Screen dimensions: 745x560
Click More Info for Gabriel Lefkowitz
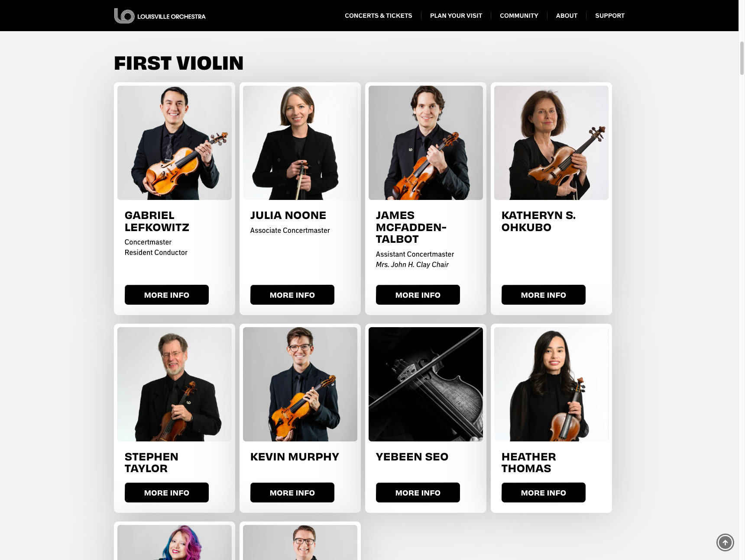click(x=167, y=295)
